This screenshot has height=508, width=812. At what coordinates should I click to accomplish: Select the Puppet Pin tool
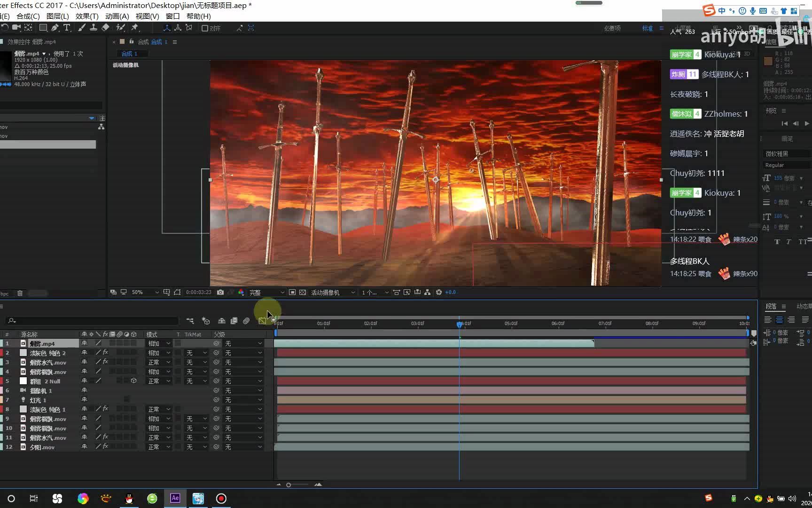[135, 28]
